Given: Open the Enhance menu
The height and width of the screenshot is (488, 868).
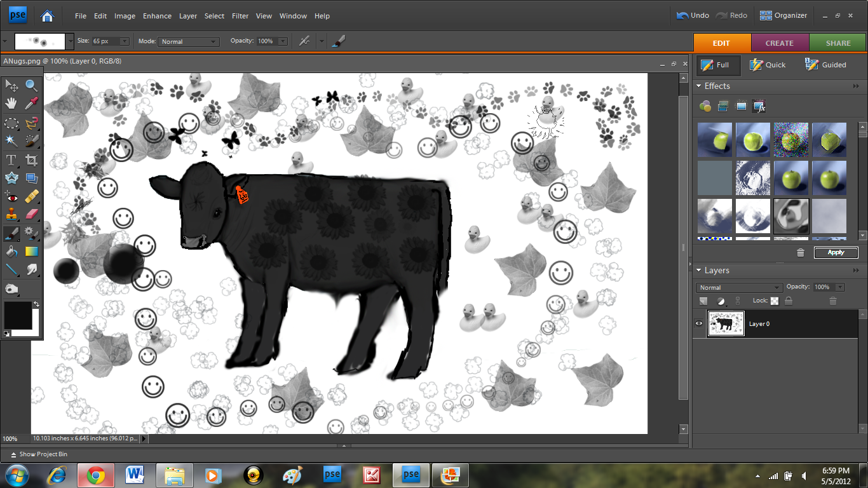Looking at the screenshot, I should [157, 16].
